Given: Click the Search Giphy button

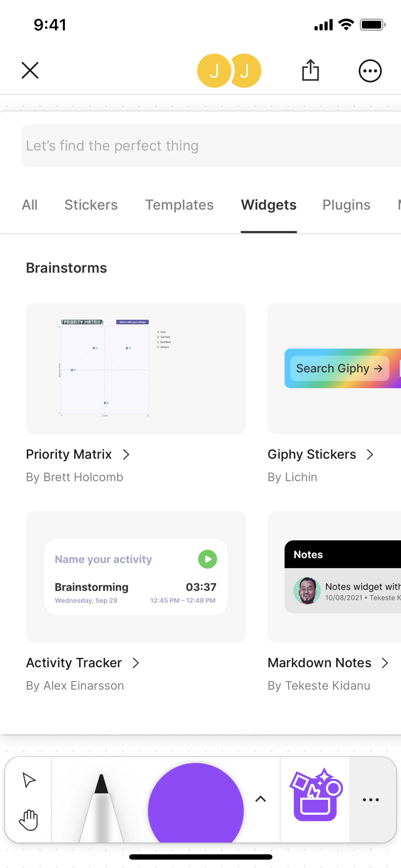Looking at the screenshot, I should pyautogui.click(x=339, y=368).
